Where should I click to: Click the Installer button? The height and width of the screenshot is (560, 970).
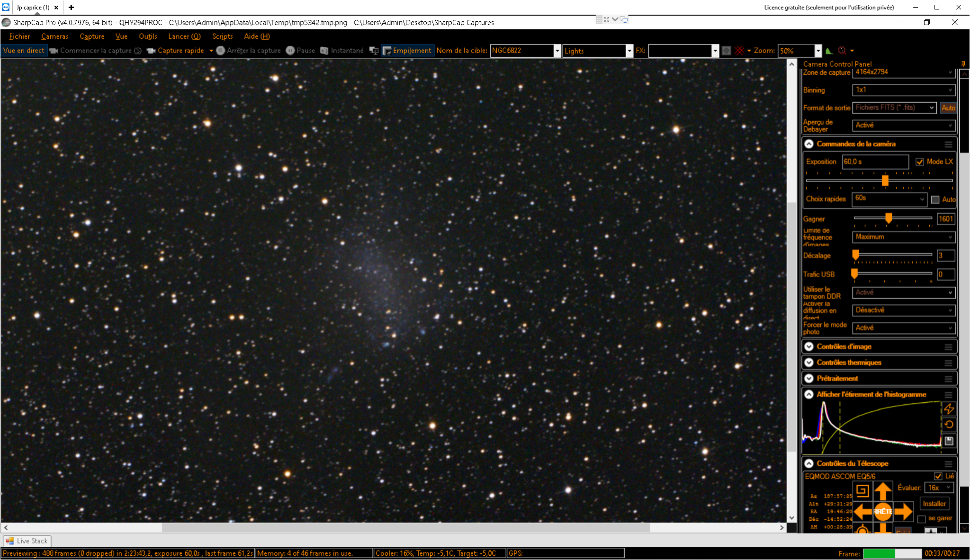934,504
